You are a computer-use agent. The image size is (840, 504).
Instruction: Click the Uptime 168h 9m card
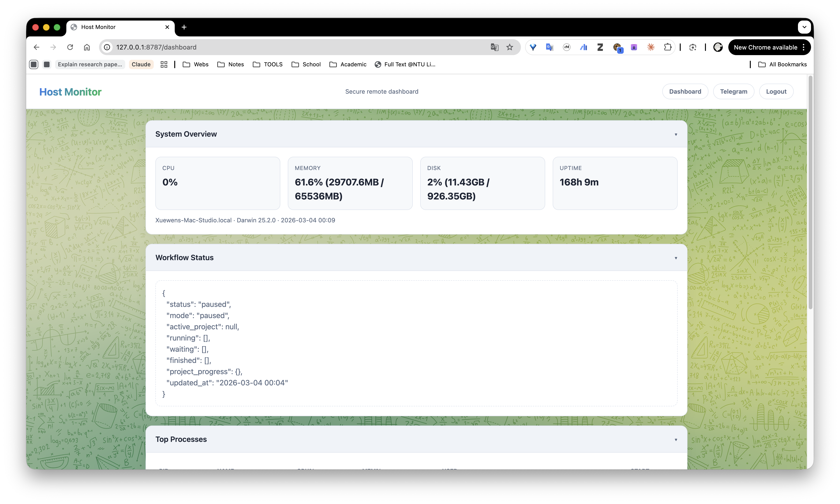615,183
